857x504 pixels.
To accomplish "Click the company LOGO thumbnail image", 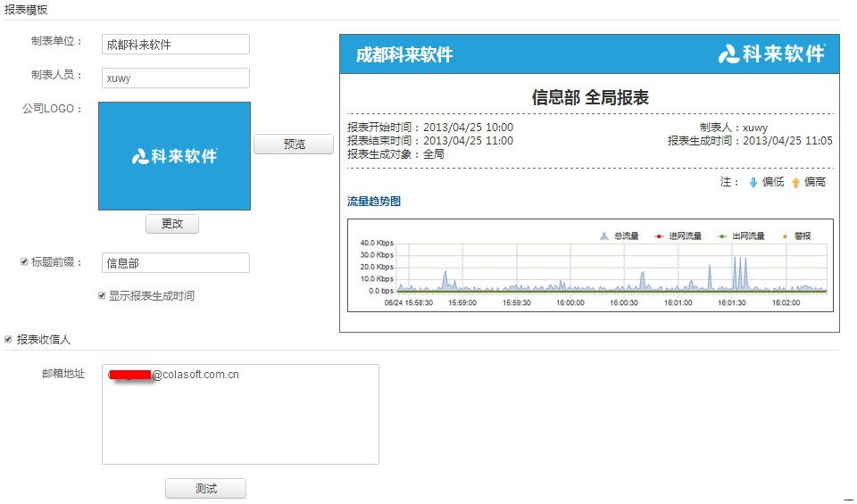I will click(x=174, y=156).
